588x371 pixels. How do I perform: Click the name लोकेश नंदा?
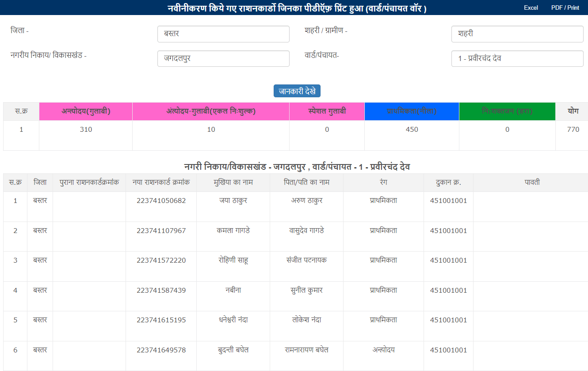[306, 320]
